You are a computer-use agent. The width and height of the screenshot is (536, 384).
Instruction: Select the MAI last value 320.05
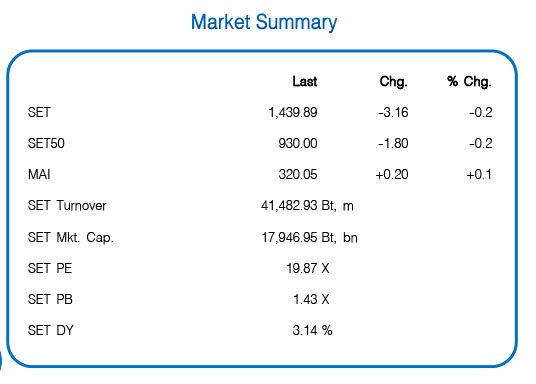298,174
